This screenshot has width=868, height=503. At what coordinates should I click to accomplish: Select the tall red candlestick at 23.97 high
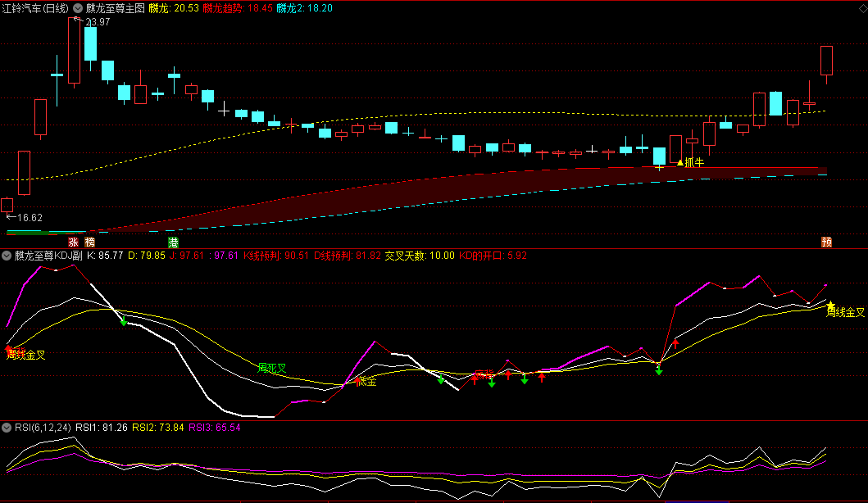pyautogui.click(x=75, y=51)
